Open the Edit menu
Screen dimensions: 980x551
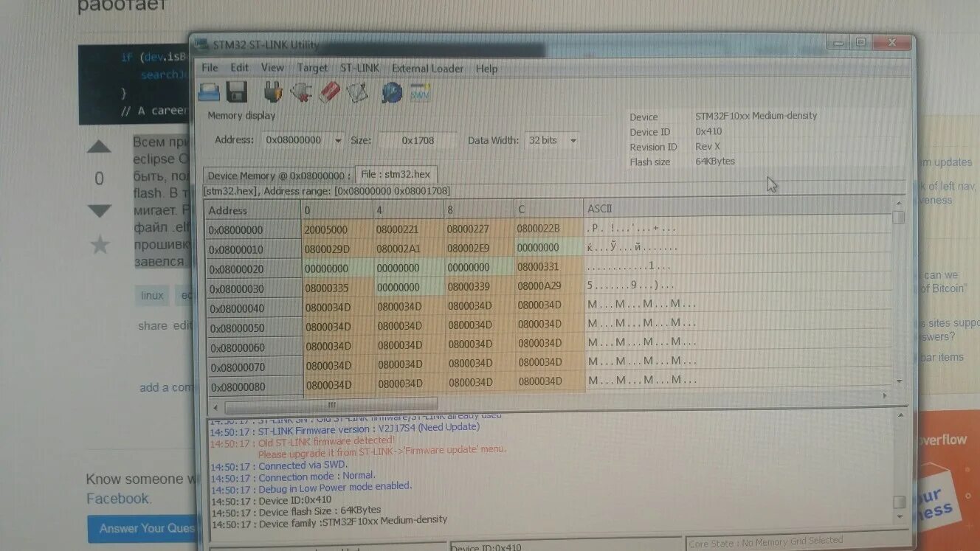(x=239, y=68)
